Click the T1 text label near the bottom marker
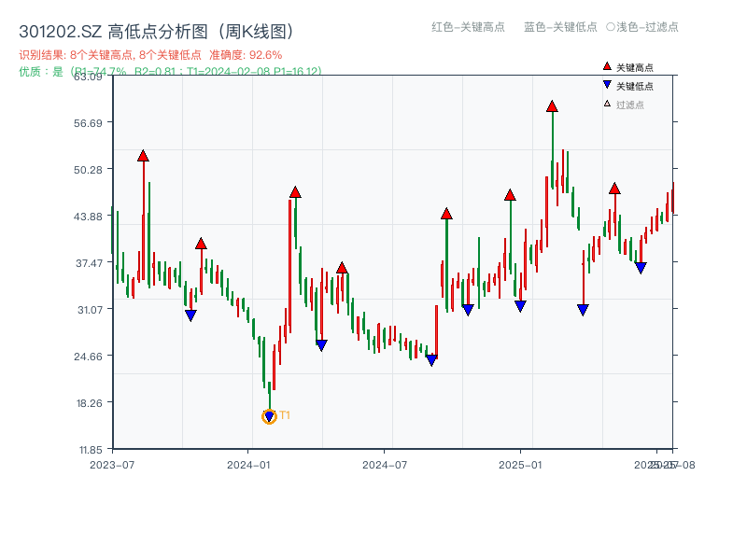Viewport: 747px width, 560px height. click(285, 413)
